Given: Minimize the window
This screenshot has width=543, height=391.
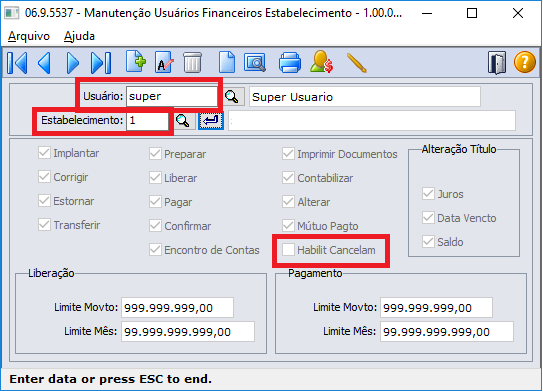Looking at the screenshot, I should [x=427, y=14].
